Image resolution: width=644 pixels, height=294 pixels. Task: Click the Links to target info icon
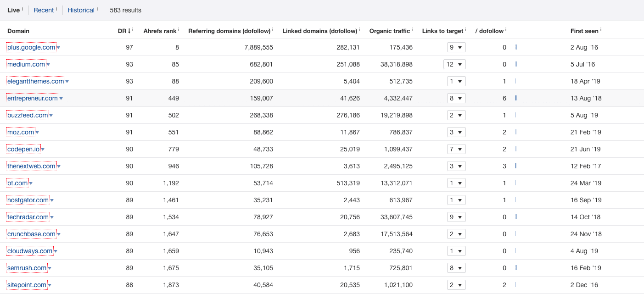465,30
